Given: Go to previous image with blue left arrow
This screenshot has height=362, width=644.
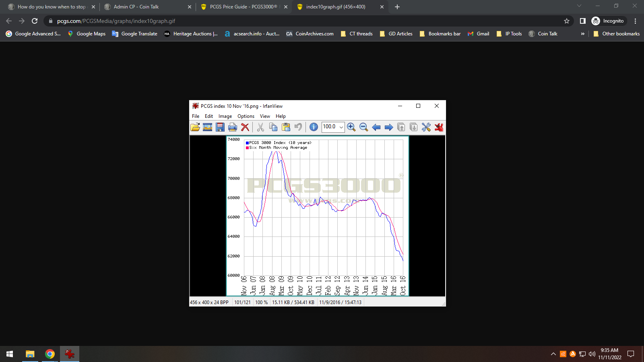Looking at the screenshot, I should click(x=376, y=127).
